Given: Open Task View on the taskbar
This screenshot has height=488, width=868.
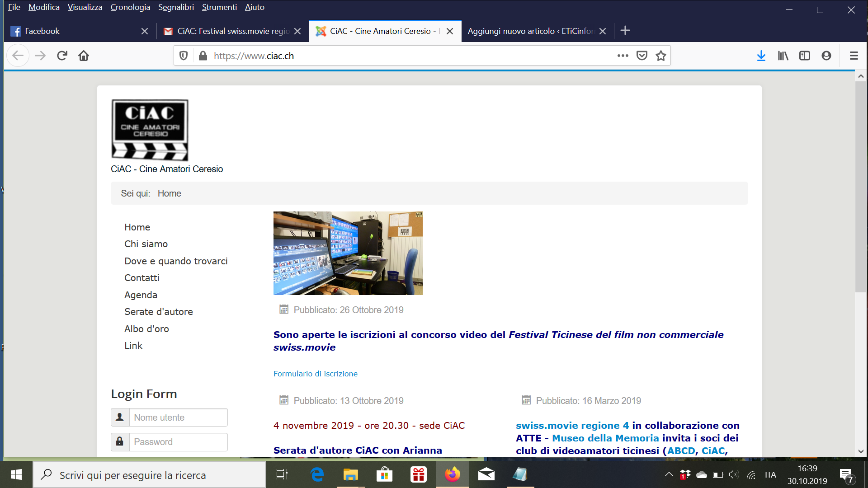Looking at the screenshot, I should (x=282, y=474).
